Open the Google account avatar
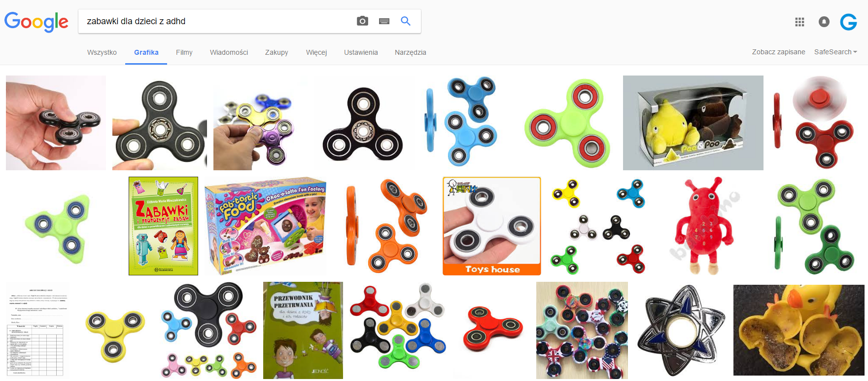 (849, 22)
